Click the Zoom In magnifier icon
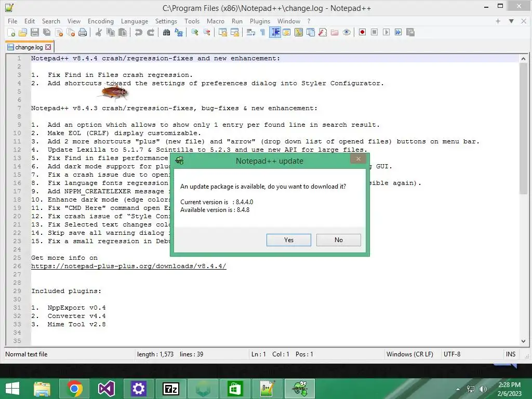 tap(194, 32)
